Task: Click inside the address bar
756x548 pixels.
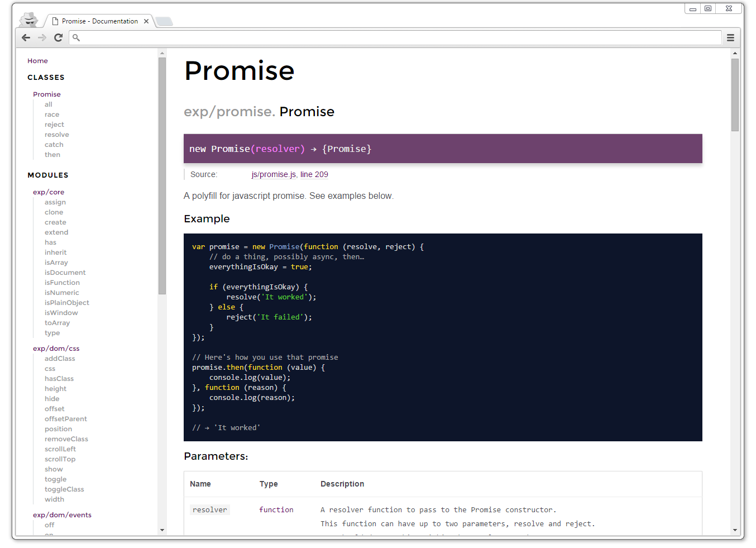Action: pyautogui.click(x=335, y=37)
